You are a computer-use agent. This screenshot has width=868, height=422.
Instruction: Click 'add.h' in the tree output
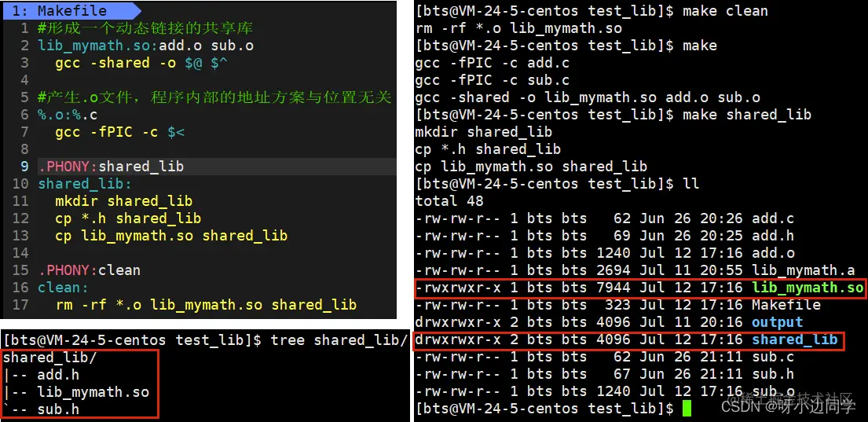click(58, 374)
